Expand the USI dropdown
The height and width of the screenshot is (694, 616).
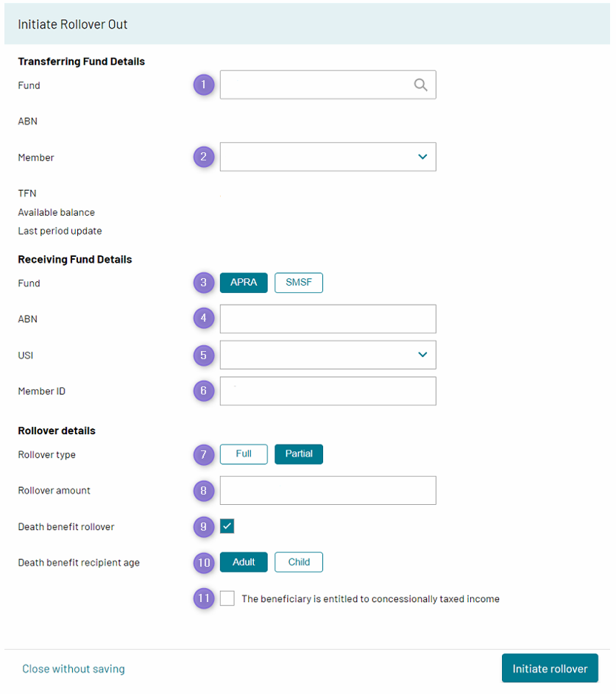click(328, 355)
